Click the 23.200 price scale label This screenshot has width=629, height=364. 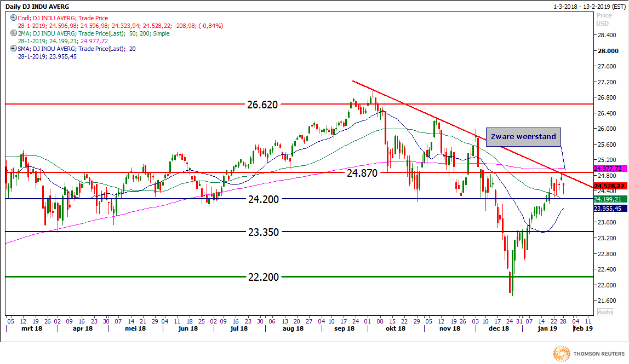click(607, 238)
